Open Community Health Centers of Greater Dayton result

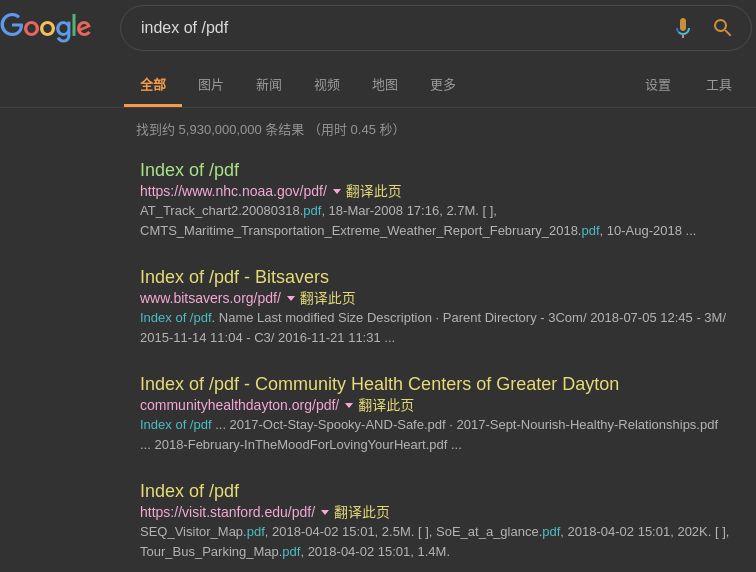[x=379, y=384]
